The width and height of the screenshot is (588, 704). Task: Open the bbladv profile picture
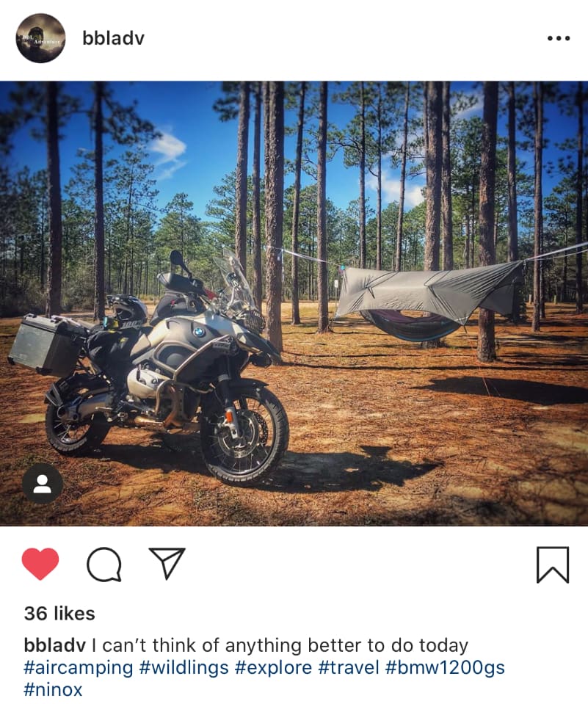[40, 38]
